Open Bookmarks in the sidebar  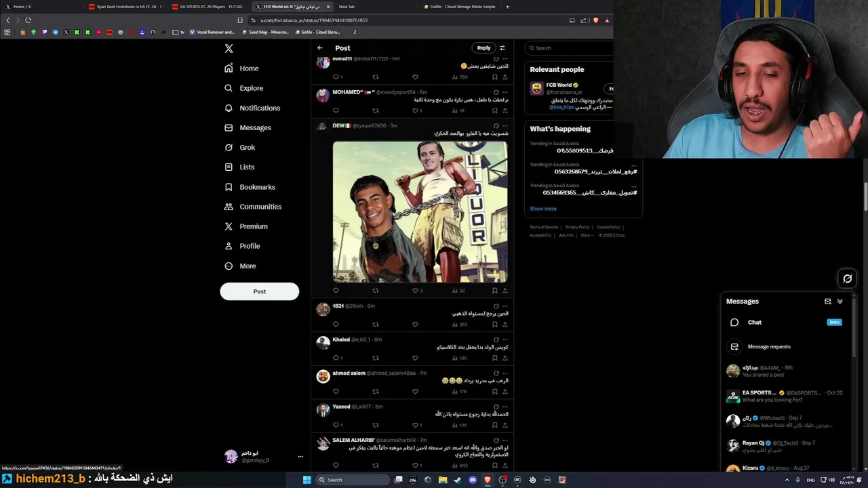pyautogui.click(x=250, y=187)
